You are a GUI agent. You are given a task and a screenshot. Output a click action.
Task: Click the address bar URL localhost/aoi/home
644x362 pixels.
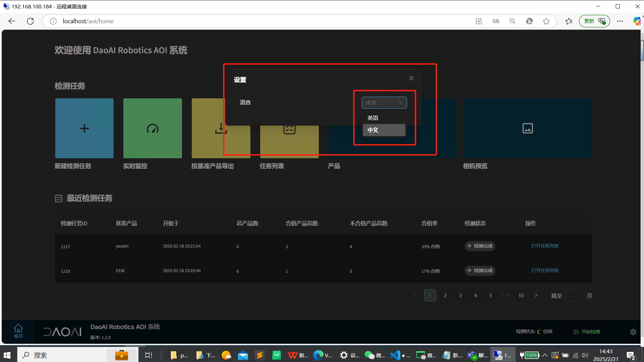(x=88, y=21)
